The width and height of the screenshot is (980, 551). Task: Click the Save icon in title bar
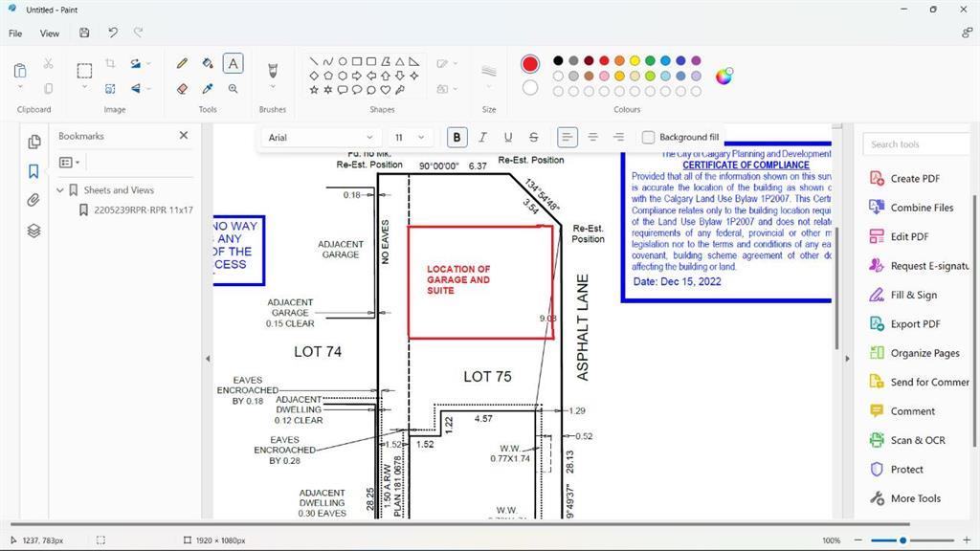pyautogui.click(x=84, y=33)
